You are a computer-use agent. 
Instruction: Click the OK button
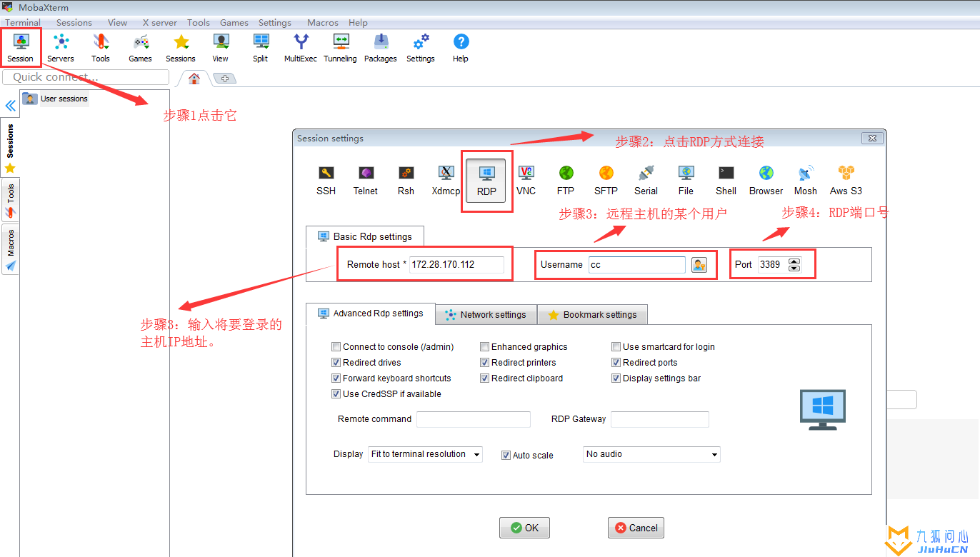[x=524, y=528]
